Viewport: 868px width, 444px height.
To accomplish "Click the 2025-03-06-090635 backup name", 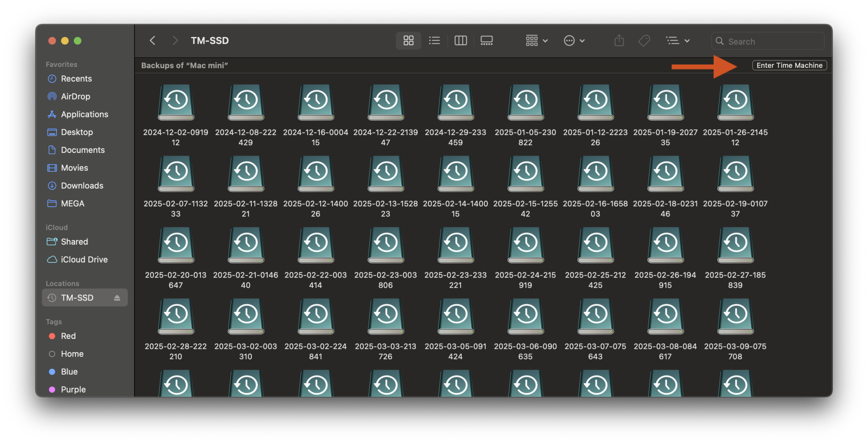I will pos(526,351).
